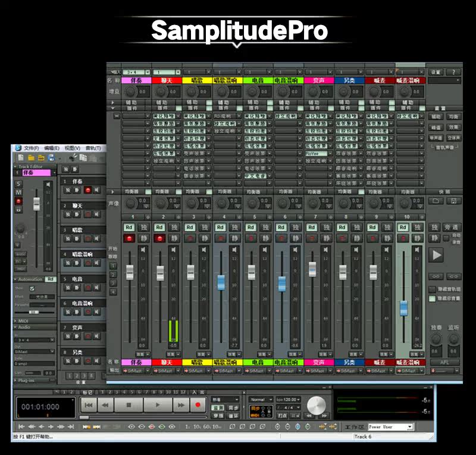Save the project with the floppy disk icon
Viewport: 476px width, 455px height.
pyautogui.click(x=51, y=157)
